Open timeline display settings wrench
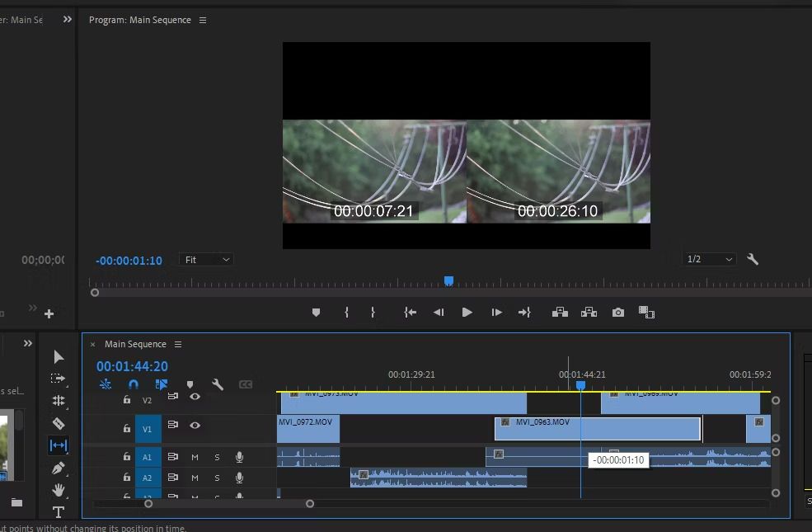The height and width of the screenshot is (532, 812). (218, 384)
